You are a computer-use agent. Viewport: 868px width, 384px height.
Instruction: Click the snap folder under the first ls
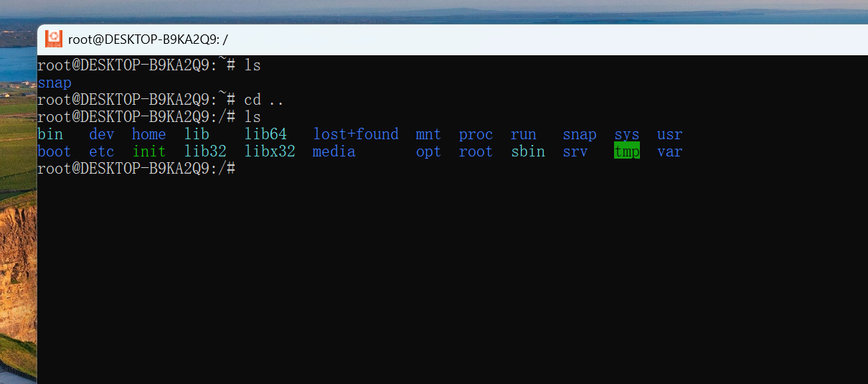point(55,83)
